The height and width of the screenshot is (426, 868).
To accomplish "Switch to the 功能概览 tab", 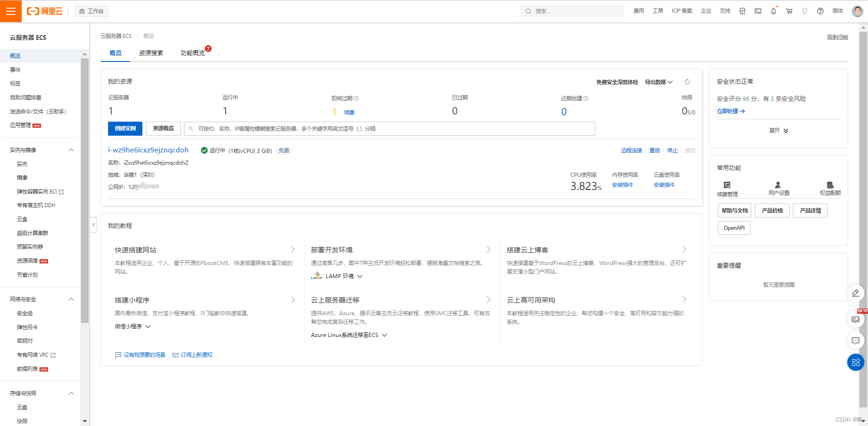I will [193, 53].
